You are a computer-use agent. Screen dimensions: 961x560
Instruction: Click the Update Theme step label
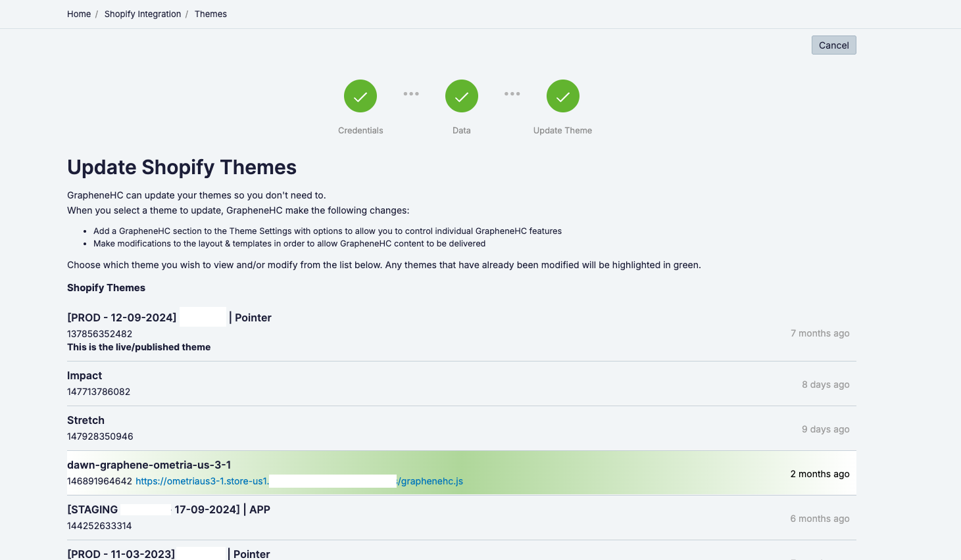click(563, 130)
